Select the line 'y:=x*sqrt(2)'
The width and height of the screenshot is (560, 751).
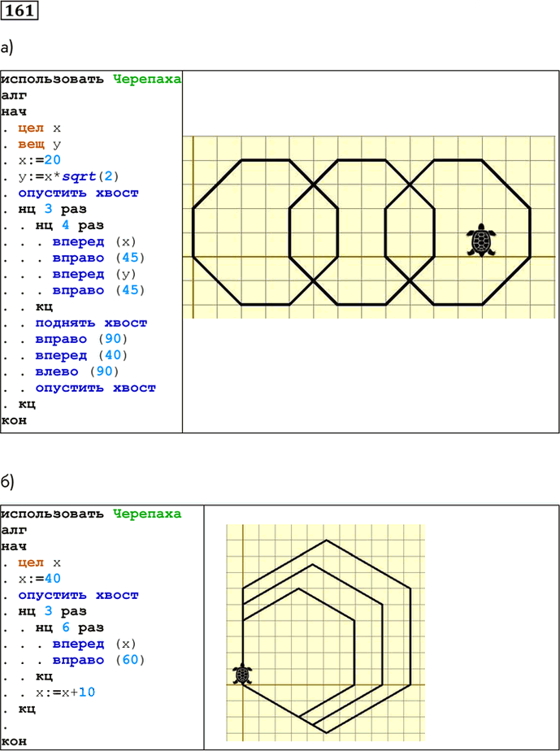(x=68, y=176)
